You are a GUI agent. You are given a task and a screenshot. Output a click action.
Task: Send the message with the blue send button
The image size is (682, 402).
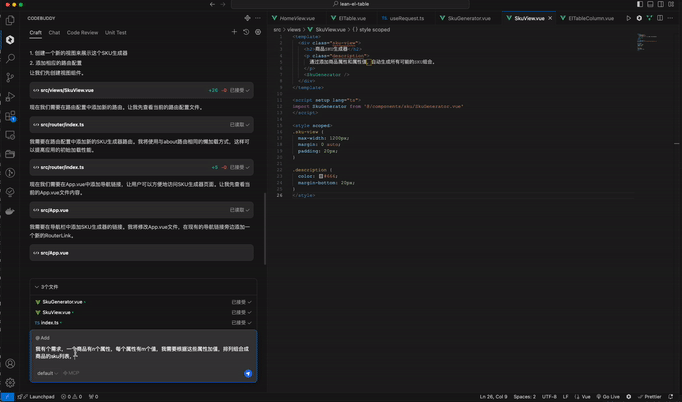(248, 373)
